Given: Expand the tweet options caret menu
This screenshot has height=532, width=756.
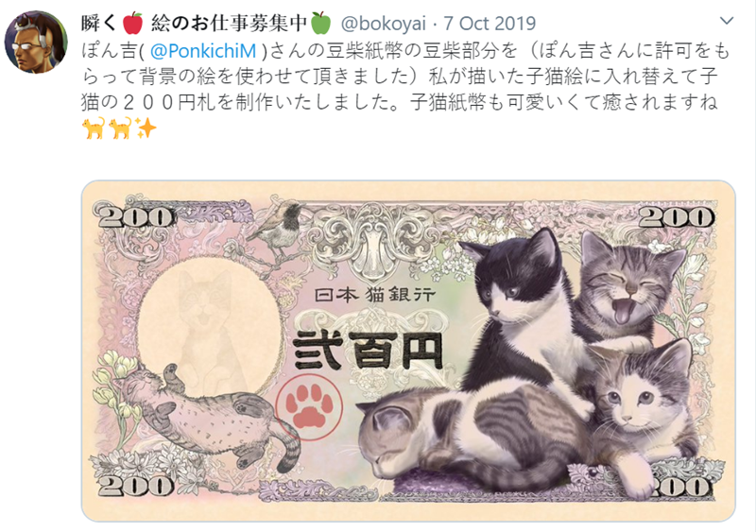Looking at the screenshot, I should [x=726, y=21].
